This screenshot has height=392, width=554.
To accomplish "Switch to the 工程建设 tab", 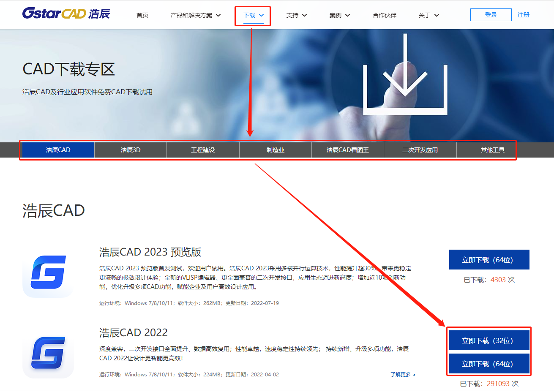I will pos(203,150).
